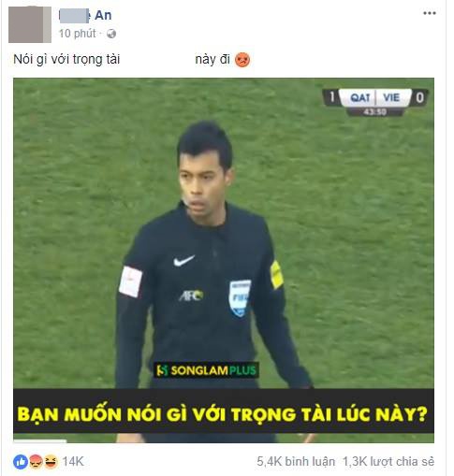The image size is (454, 476).
Task: Click the video progress bar at bottom
Action: [x=224, y=441]
